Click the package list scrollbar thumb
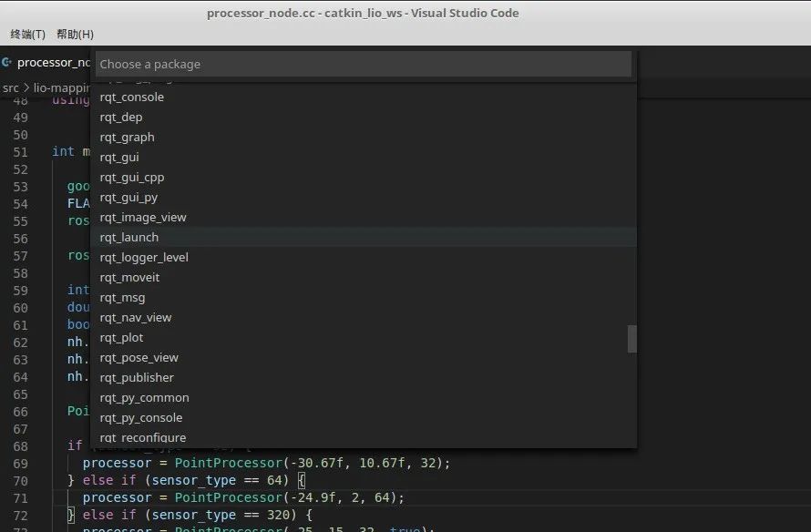Viewport: 811px width, 532px height. pos(632,339)
